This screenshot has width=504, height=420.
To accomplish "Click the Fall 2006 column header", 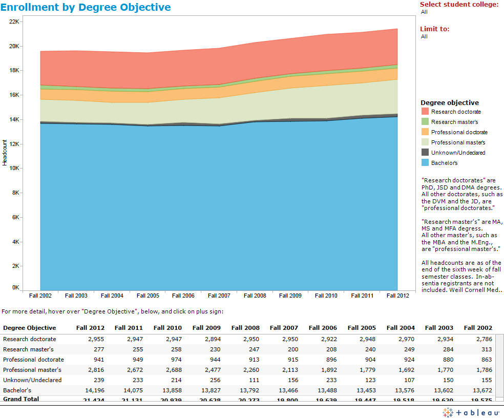I will (x=323, y=328).
